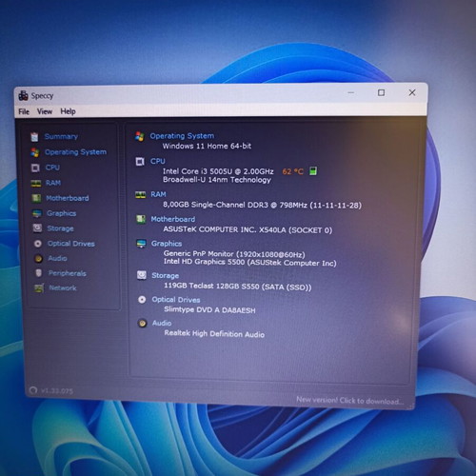Open the Help menu

pyautogui.click(x=68, y=111)
